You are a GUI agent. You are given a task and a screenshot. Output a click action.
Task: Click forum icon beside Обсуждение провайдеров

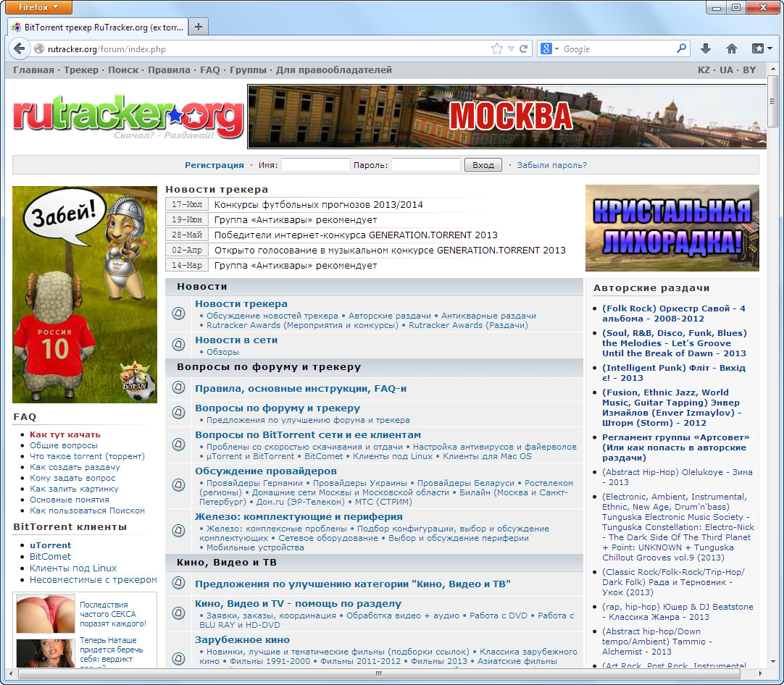(178, 484)
